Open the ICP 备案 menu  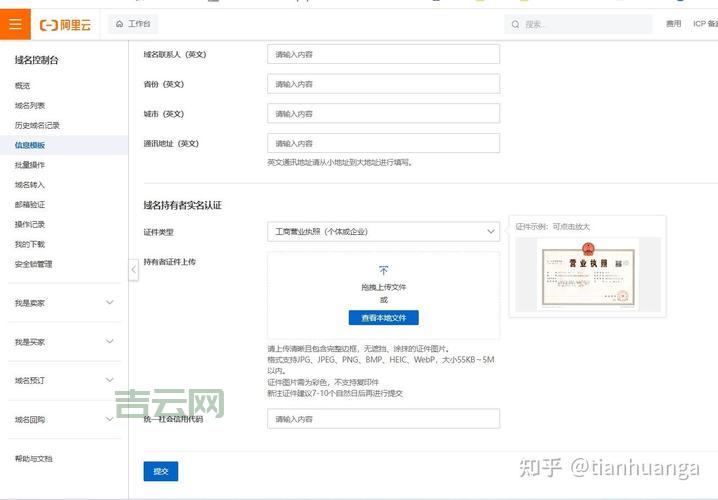705,24
